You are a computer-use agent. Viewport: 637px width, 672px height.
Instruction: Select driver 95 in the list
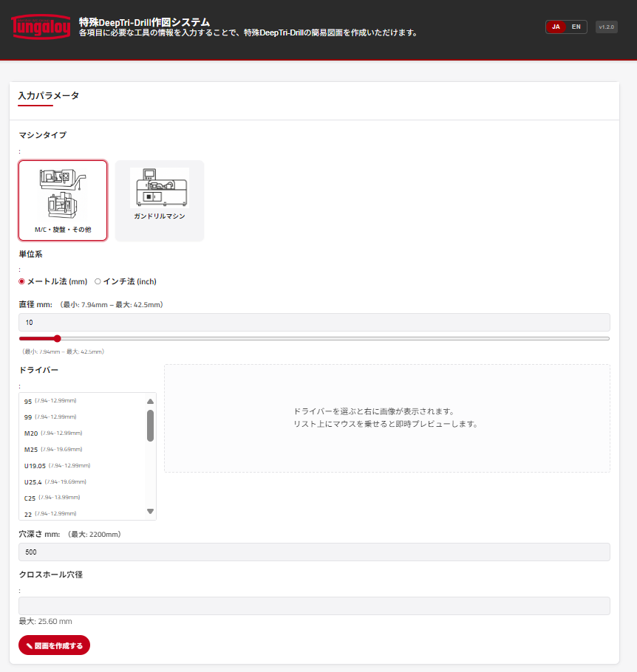click(x=82, y=401)
